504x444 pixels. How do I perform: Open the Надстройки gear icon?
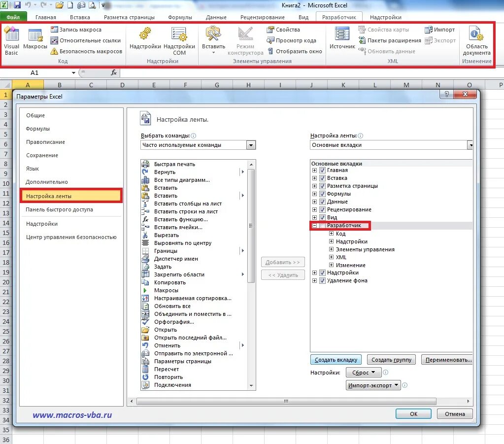point(145,34)
